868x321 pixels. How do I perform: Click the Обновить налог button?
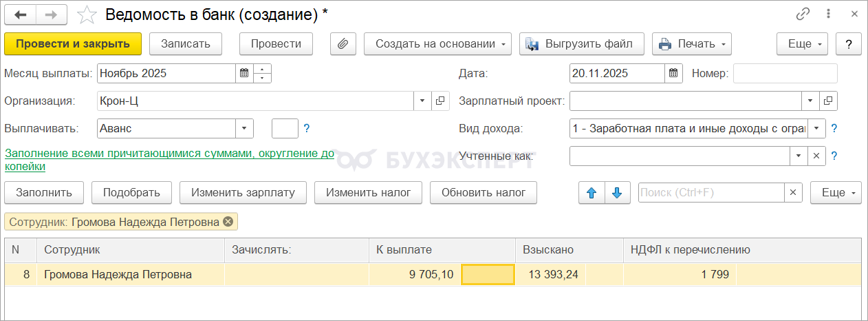[484, 193]
